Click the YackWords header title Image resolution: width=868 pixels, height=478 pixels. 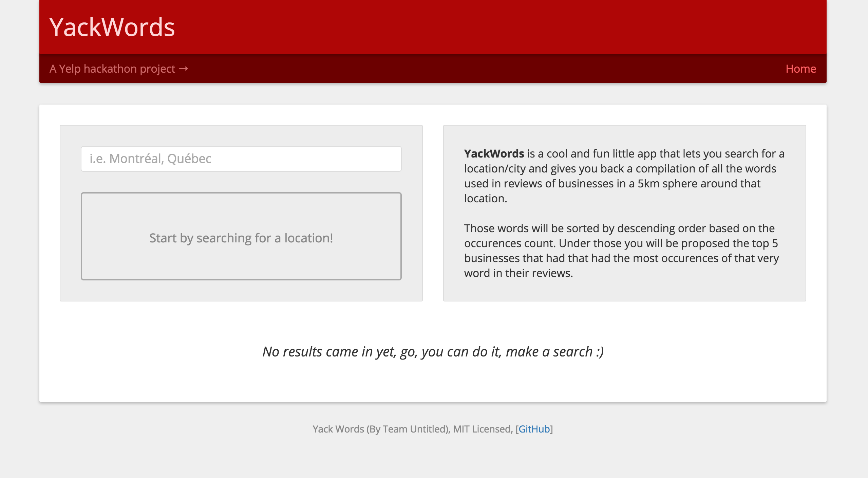coord(112,27)
